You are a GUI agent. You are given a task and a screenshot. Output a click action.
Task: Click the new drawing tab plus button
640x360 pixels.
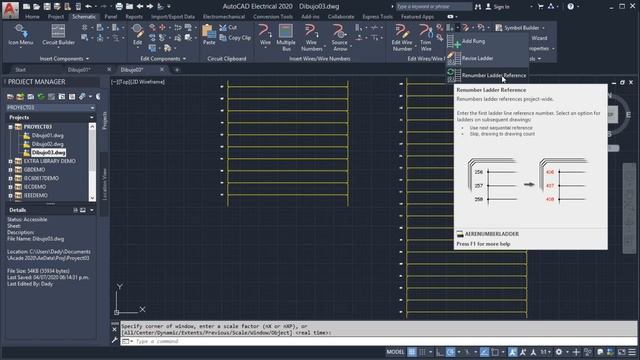(x=177, y=70)
